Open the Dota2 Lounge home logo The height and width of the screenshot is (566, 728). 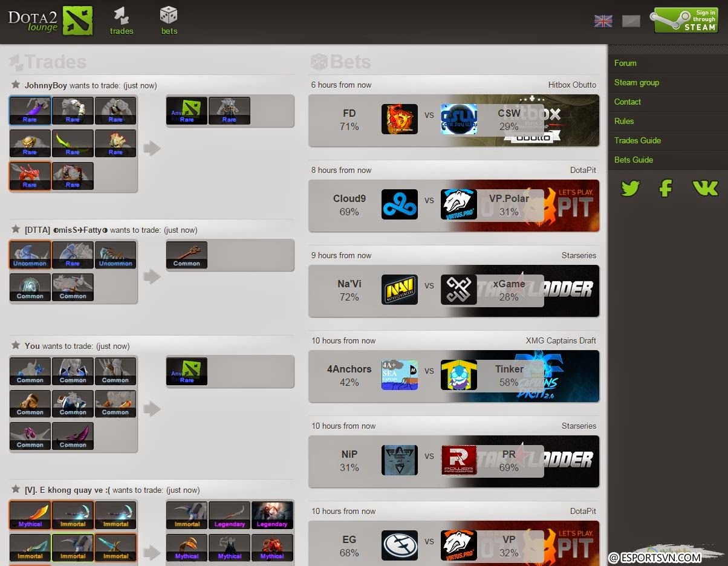50,21
